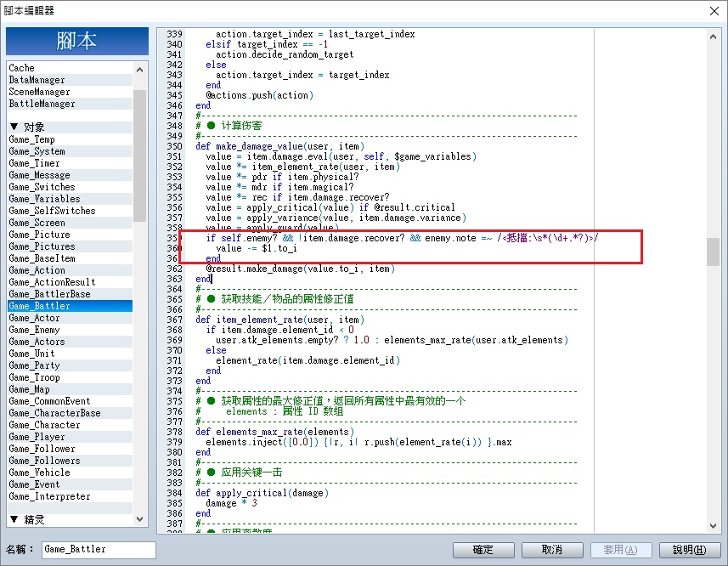Select the Game_Battler script
This screenshot has width=728, height=566.
(71, 306)
